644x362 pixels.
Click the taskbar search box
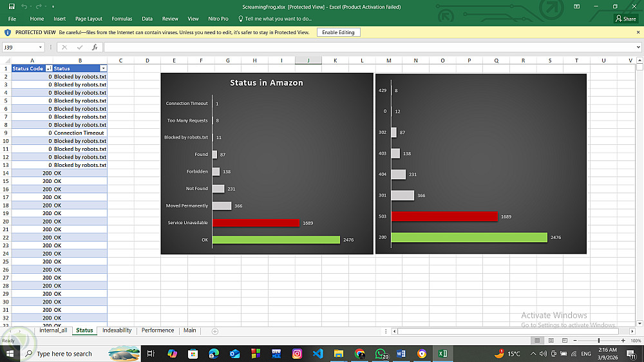click(x=81, y=354)
